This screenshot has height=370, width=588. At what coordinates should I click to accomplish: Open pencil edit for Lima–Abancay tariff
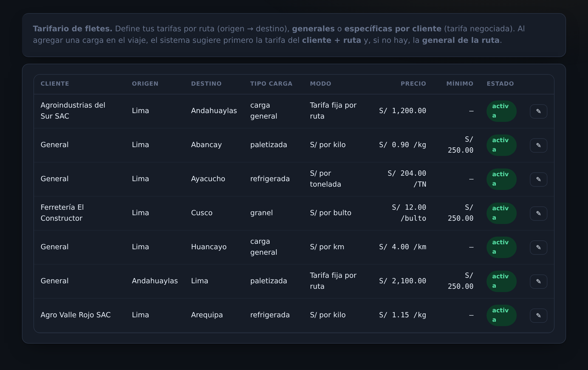538,145
